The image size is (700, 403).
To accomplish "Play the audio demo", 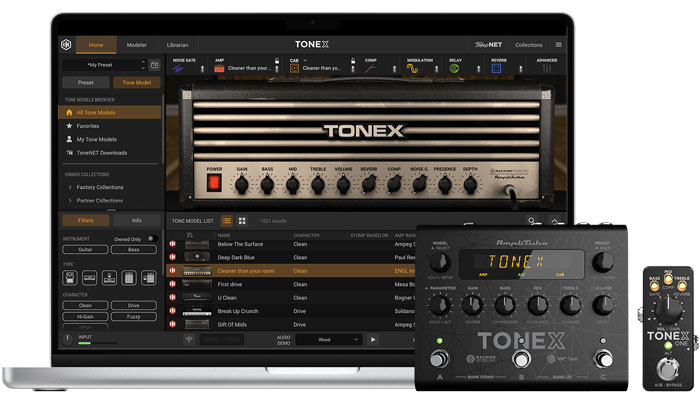I will 373,340.
